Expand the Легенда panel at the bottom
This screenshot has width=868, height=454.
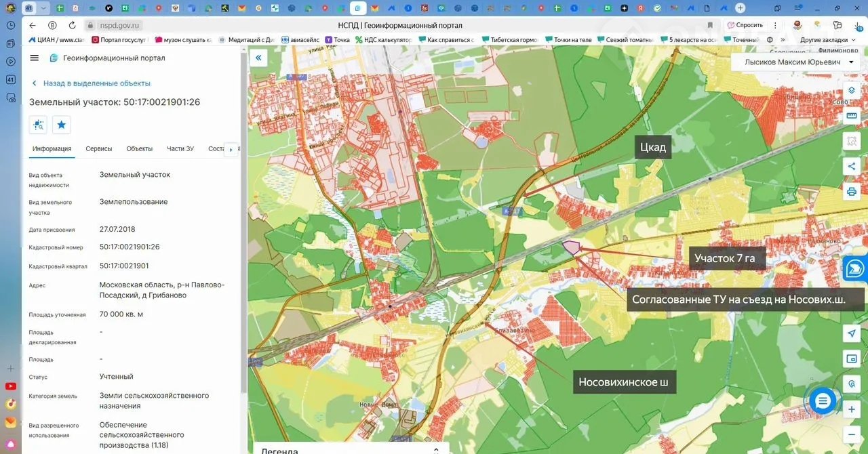(435, 450)
